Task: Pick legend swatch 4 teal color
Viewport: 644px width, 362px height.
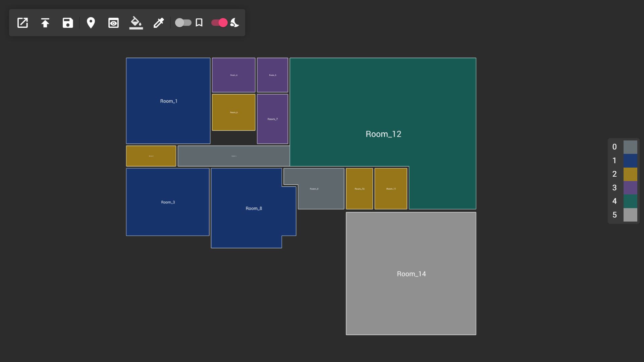Action: 630,201
